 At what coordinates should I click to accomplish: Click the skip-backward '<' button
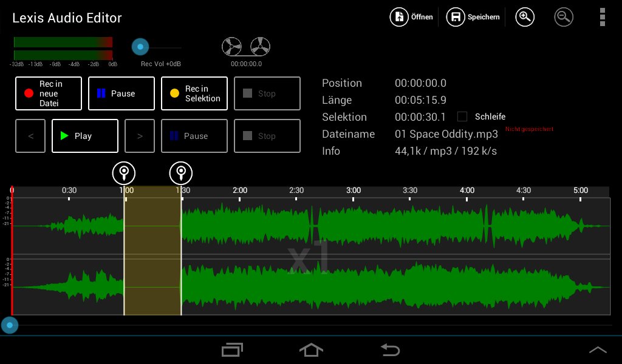coord(30,136)
